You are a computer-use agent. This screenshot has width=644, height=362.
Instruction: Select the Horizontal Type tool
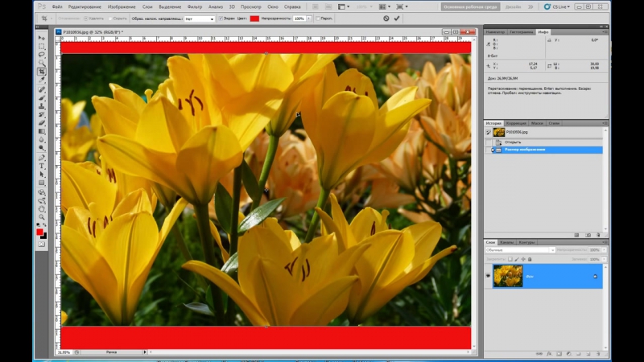[42, 166]
